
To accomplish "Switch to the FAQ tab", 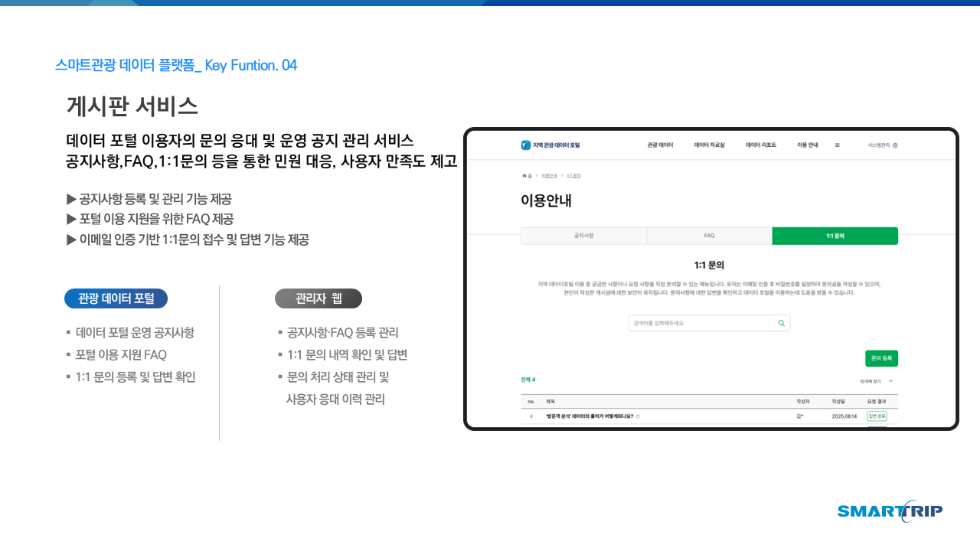I will 709,236.
